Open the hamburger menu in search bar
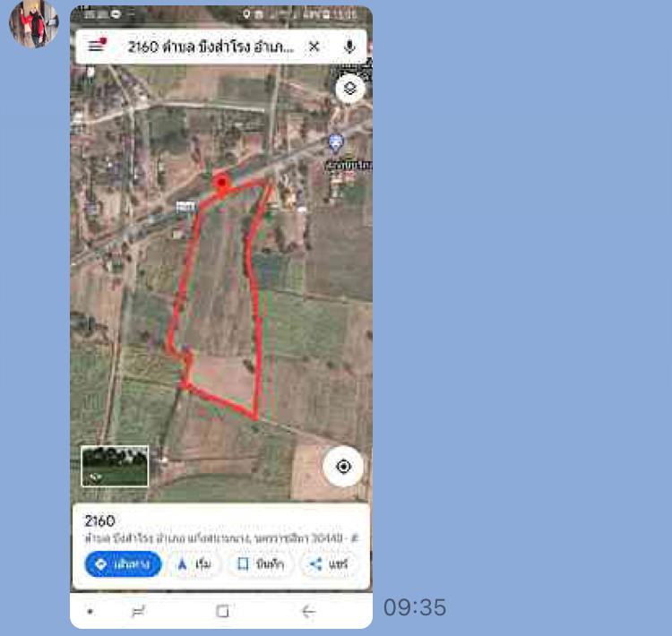Screen dimensions: 672x636 click(x=97, y=45)
